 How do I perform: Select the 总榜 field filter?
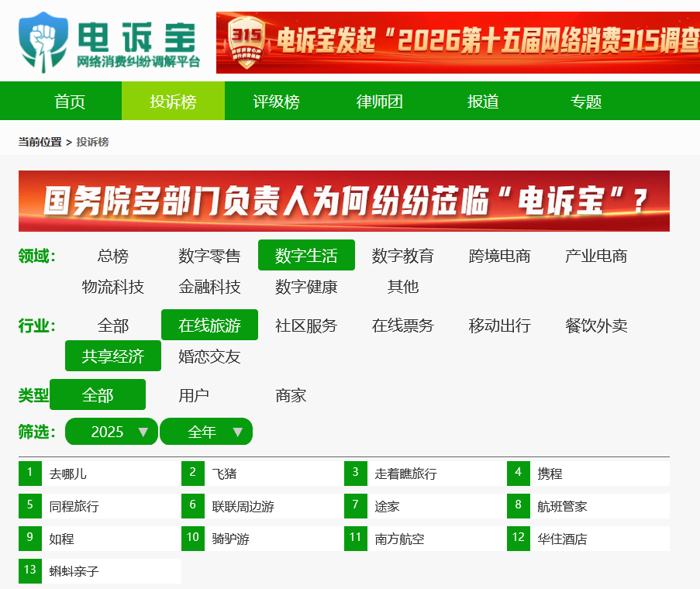pos(112,255)
